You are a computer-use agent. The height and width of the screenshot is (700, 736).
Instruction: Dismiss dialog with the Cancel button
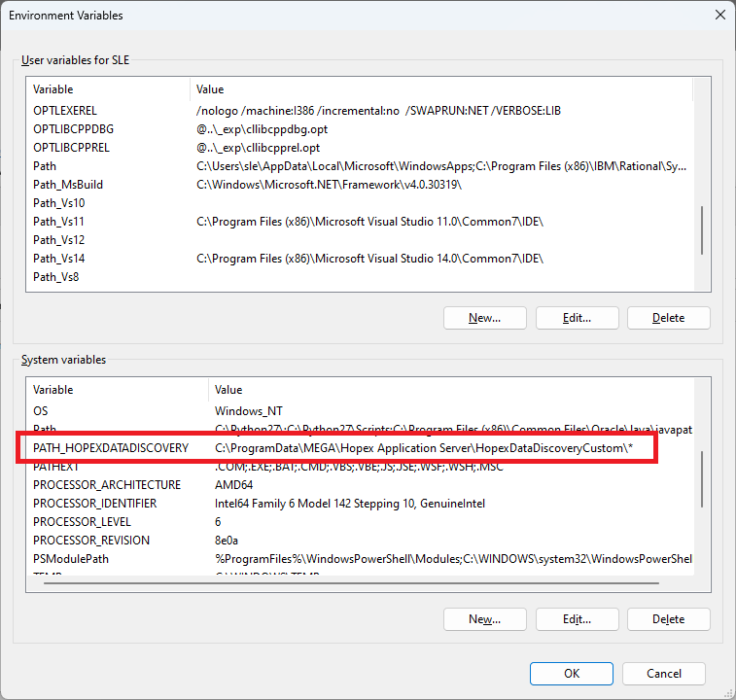pos(664,673)
